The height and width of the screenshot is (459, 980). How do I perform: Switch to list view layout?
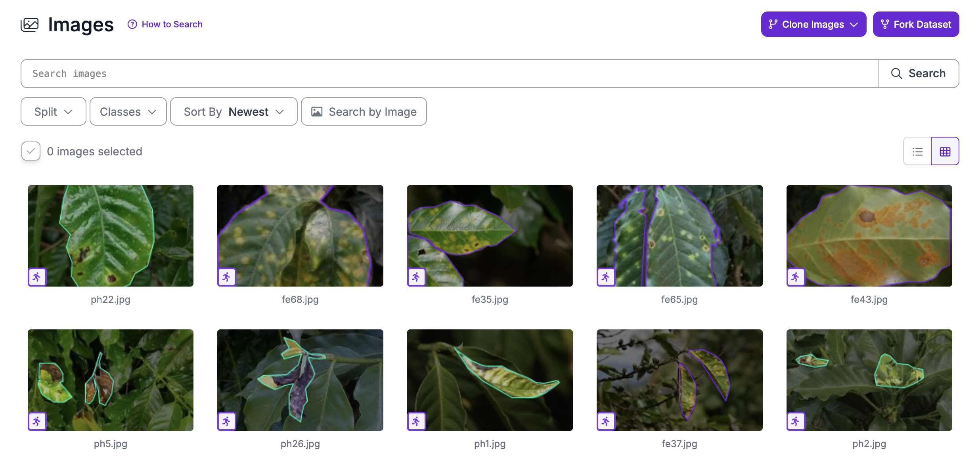[917, 151]
